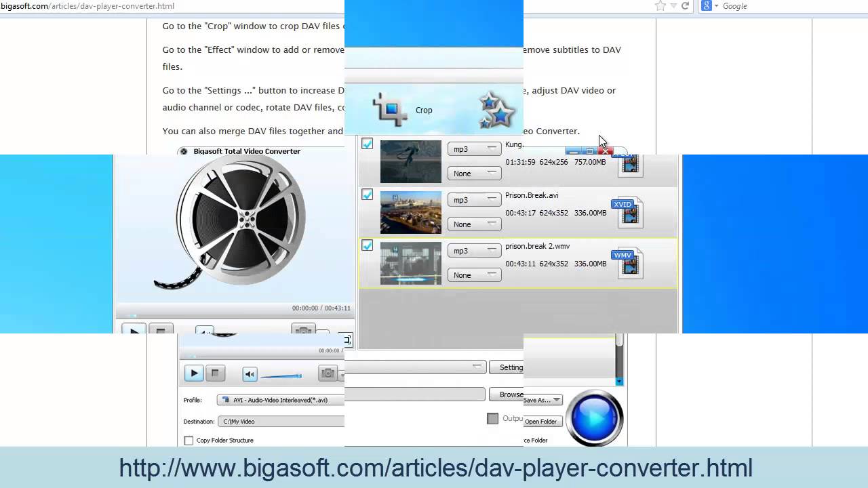Screen dimensions: 868x488
Task: Mute audio with the speaker icon
Action: click(250, 374)
